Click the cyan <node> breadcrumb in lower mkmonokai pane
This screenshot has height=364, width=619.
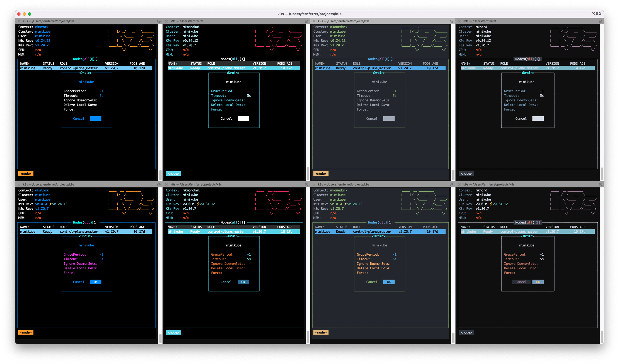[173, 332]
